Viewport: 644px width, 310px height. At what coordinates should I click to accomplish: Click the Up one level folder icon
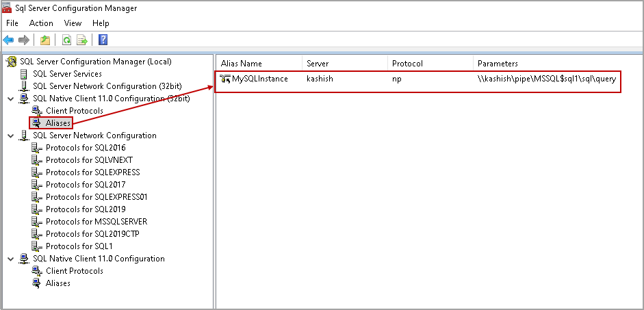tap(44, 40)
